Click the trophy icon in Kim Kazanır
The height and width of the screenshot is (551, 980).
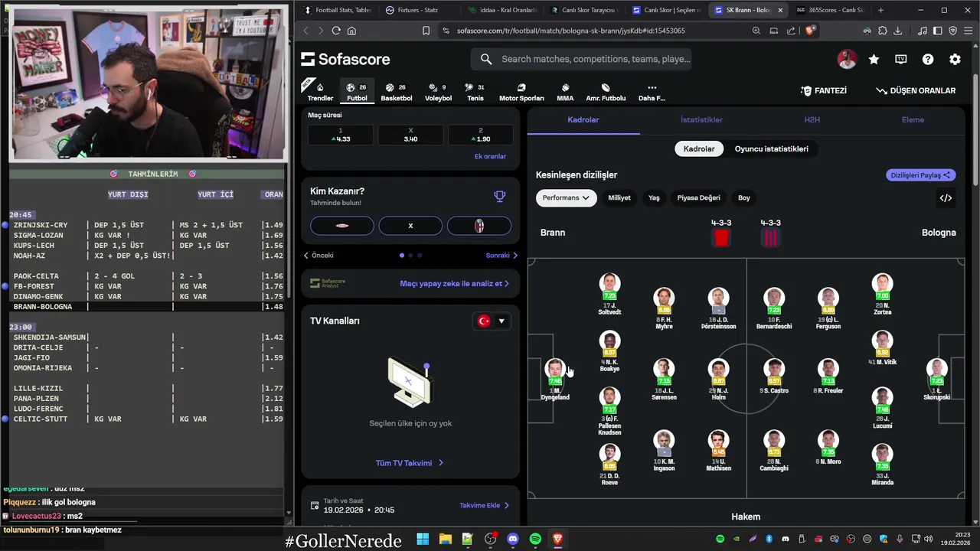pyautogui.click(x=500, y=196)
